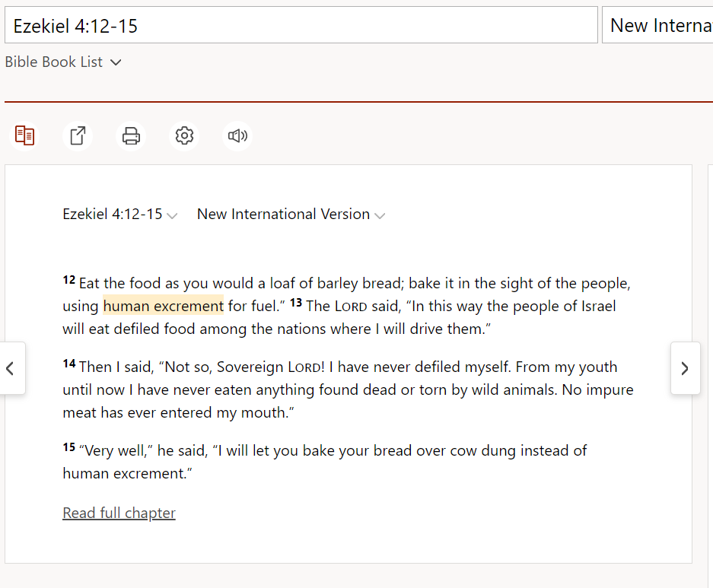Click the words "Sovereign LORD!"
The image size is (713, 588).
271,367
